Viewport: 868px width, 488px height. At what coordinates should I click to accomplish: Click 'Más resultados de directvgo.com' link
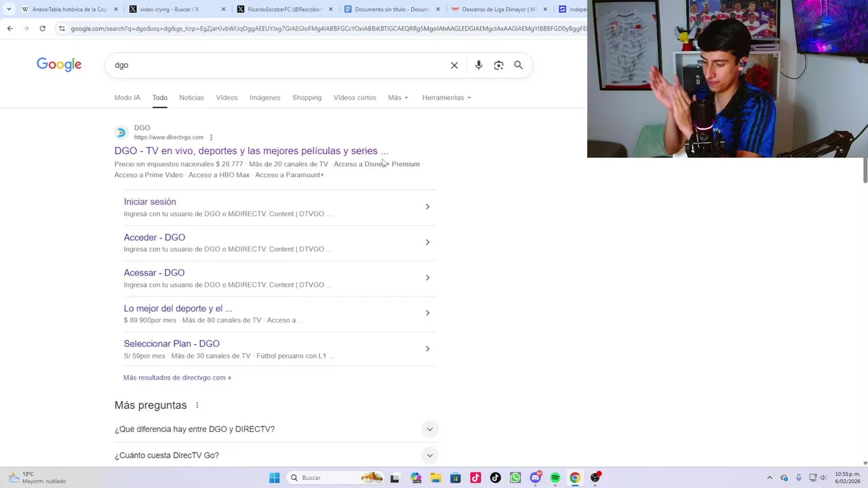pyautogui.click(x=177, y=378)
